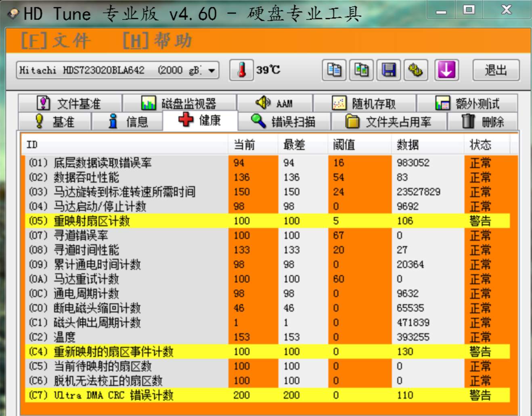The width and height of the screenshot is (532, 416).
Task: Click the magnifier error scan icon
Action: (x=258, y=121)
